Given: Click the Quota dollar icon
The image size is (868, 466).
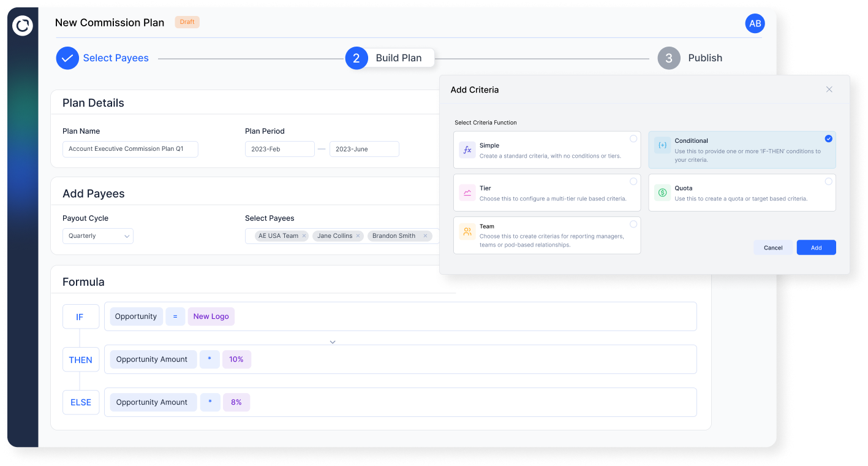Looking at the screenshot, I should (x=662, y=192).
